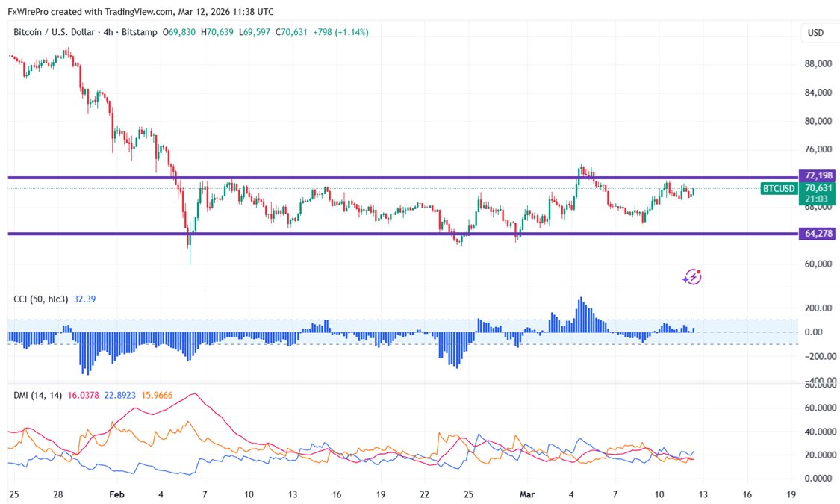Click the open value O69,830
Screen dimensions: 840x504
pyautogui.click(x=179, y=32)
